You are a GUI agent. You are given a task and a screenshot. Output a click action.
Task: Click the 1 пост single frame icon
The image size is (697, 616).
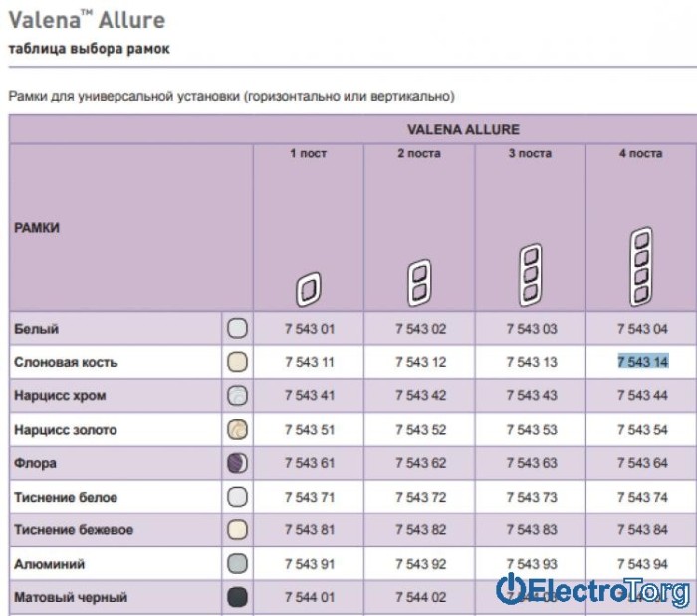309,289
